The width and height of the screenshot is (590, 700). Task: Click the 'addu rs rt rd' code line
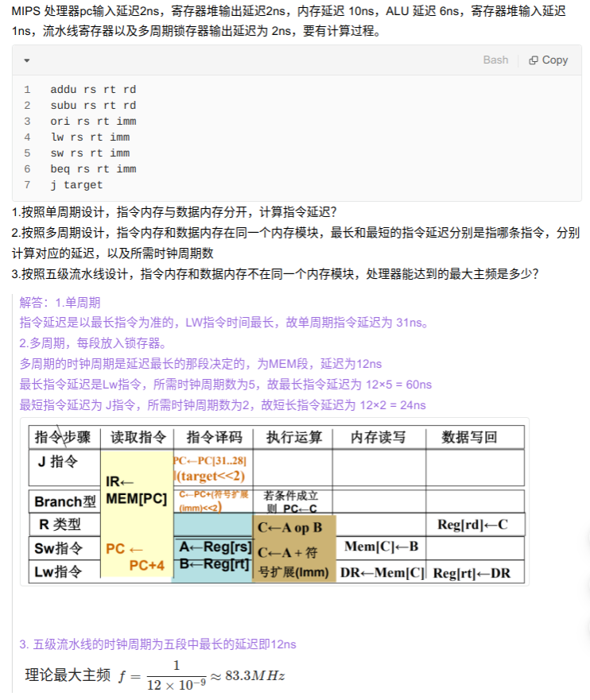click(x=93, y=90)
